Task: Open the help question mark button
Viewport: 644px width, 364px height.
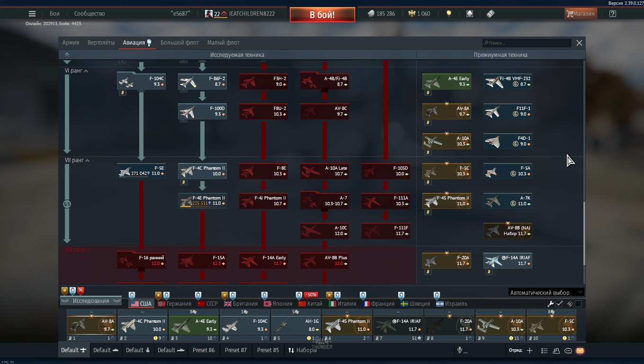Action: click(x=613, y=14)
